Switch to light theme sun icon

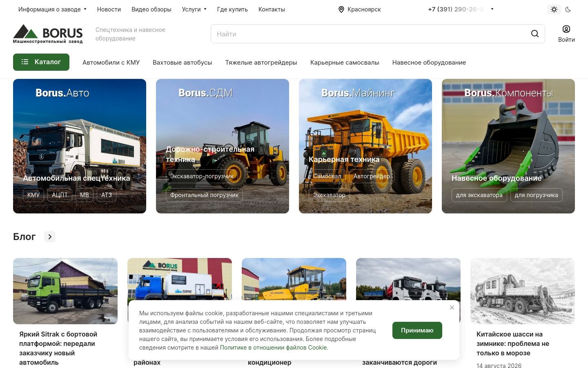tap(554, 9)
